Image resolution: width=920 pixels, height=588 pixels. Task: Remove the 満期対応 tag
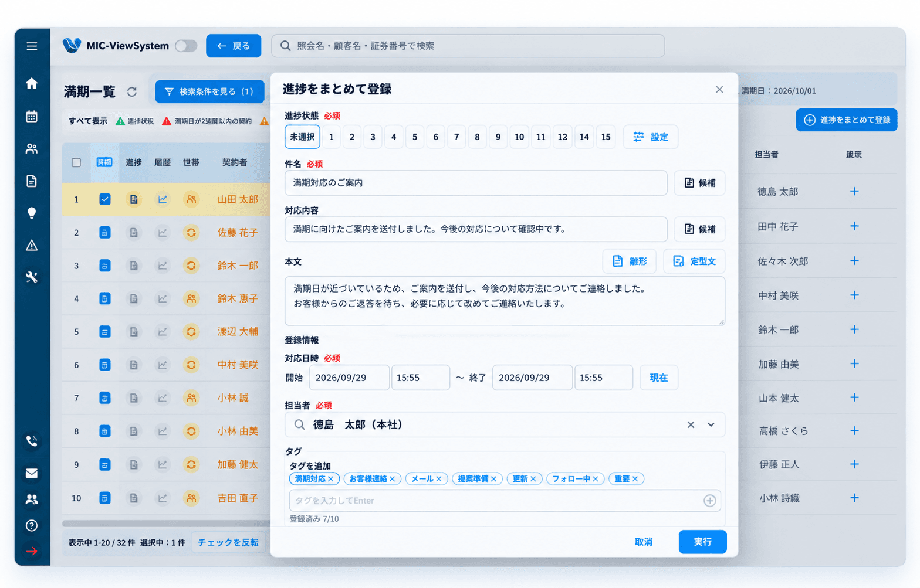point(331,479)
